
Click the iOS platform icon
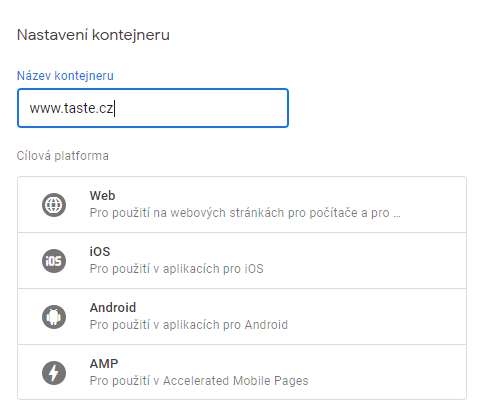tap(54, 261)
